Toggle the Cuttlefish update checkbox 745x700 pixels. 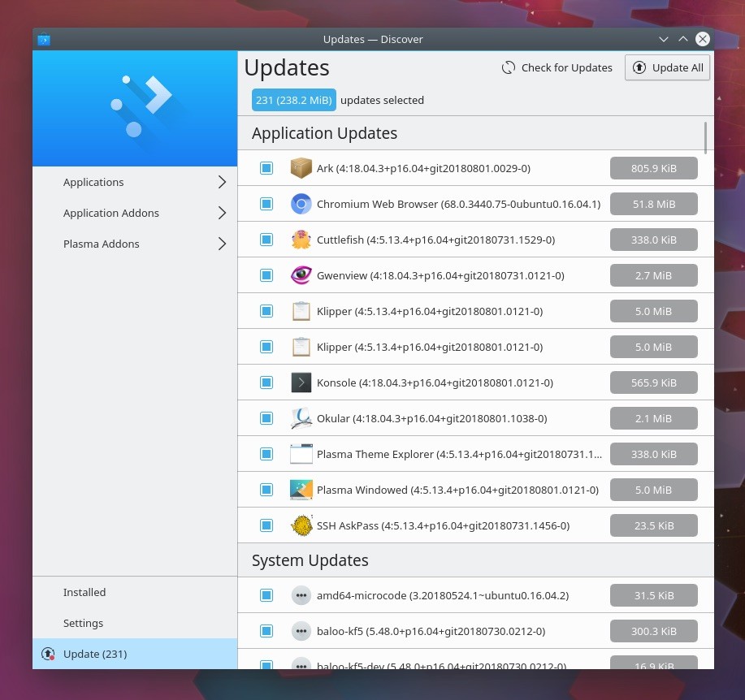pos(266,240)
